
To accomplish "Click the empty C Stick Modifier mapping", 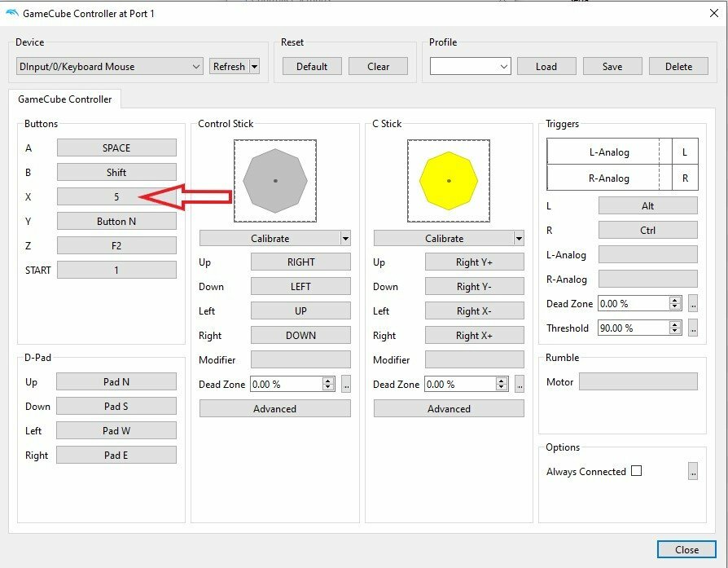I will tap(475, 359).
